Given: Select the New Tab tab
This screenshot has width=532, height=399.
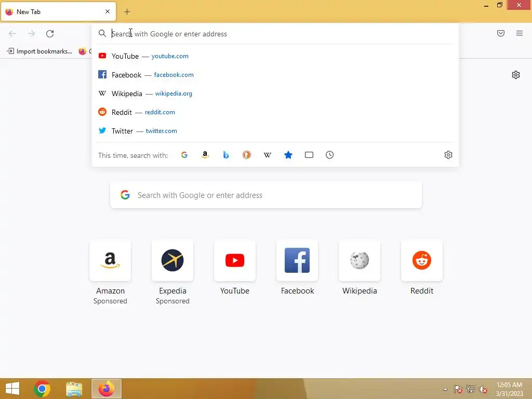Looking at the screenshot, I should pos(58,11).
